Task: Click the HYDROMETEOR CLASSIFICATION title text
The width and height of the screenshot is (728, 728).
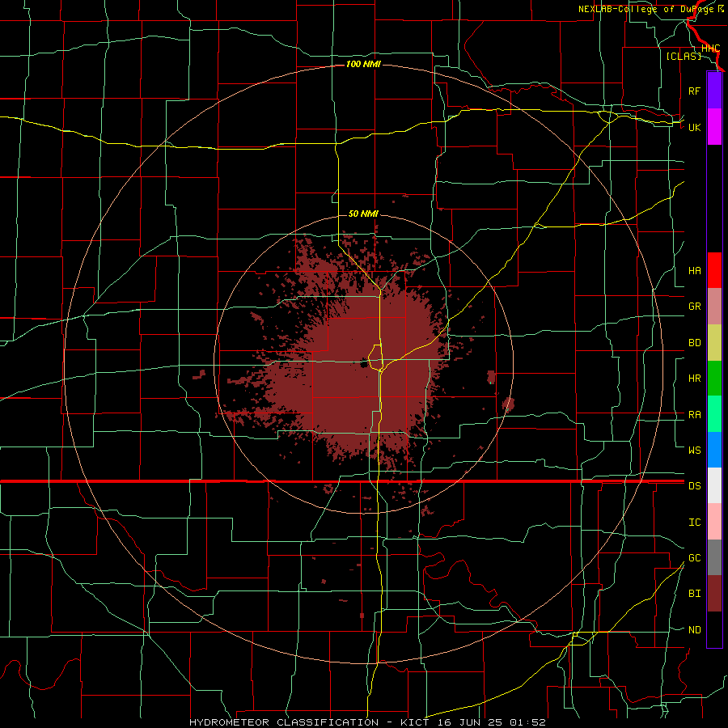Action: point(284,722)
